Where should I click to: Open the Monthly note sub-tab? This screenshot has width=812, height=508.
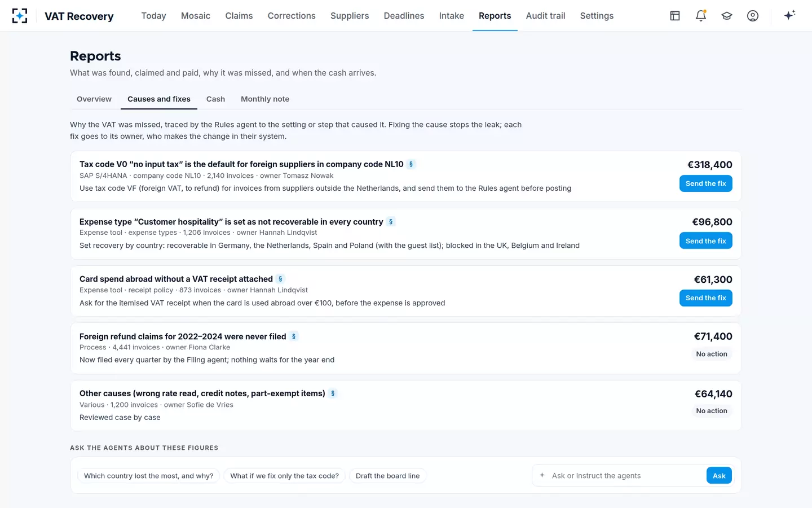tap(265, 99)
